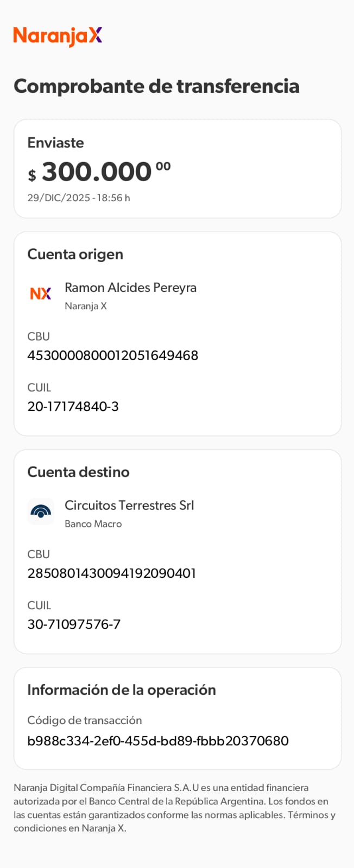Click the Información de la operación heading

click(x=122, y=690)
